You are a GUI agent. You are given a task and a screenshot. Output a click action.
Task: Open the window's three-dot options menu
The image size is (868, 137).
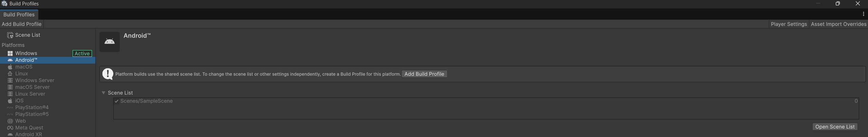tap(863, 14)
